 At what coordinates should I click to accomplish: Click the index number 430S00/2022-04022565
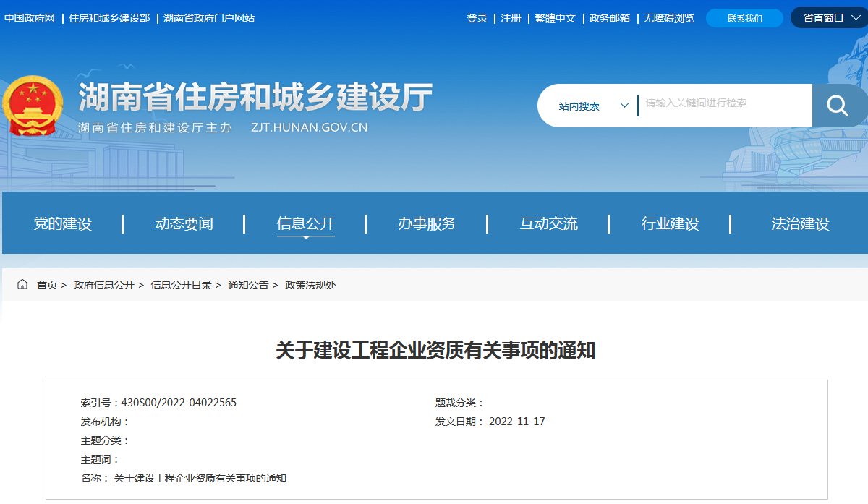(179, 403)
